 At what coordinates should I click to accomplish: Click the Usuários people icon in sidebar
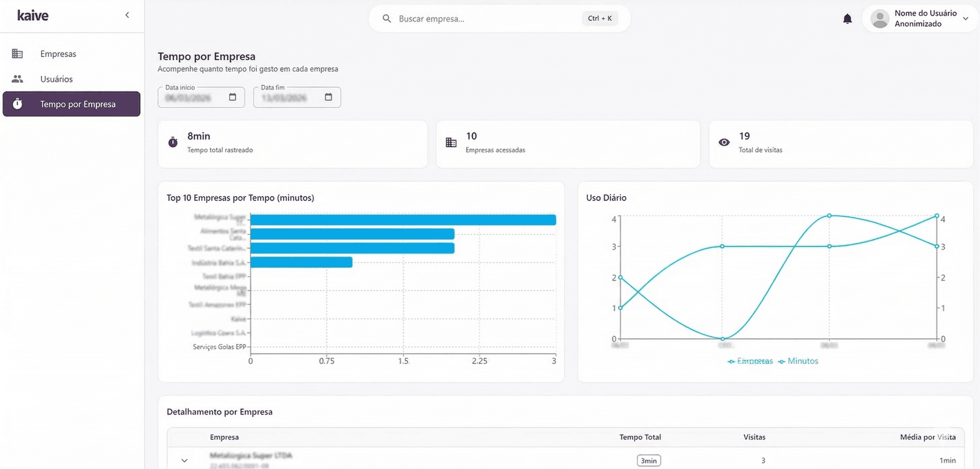click(18, 78)
